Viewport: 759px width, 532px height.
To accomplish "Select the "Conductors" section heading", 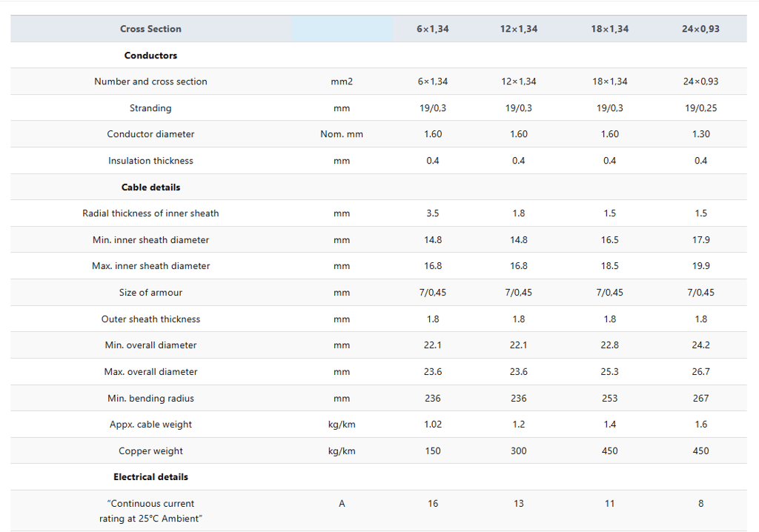I will point(150,56).
